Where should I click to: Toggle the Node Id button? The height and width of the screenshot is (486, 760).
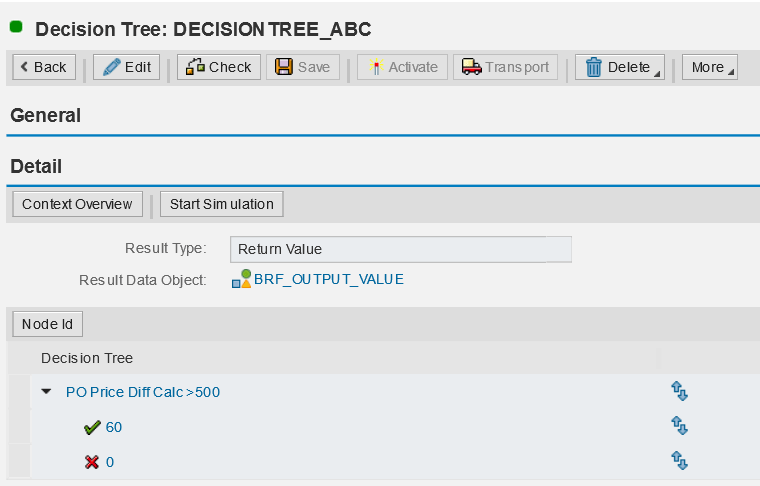click(x=47, y=324)
